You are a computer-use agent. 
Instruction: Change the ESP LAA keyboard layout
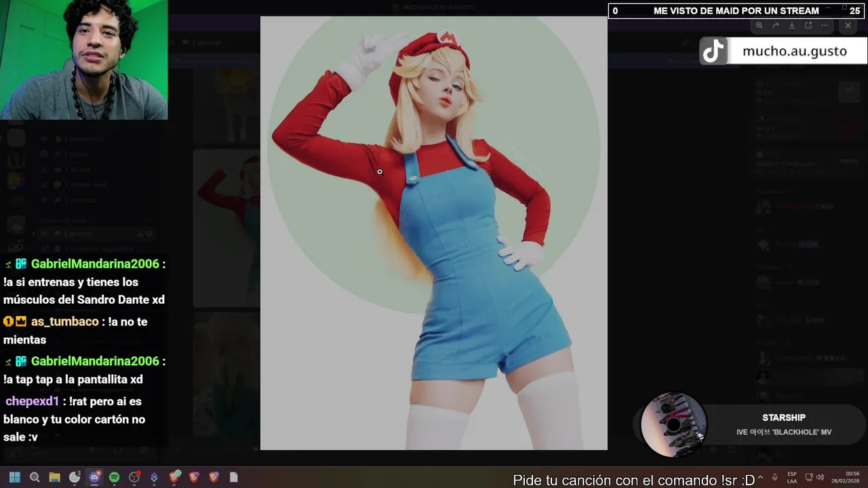pos(792,477)
